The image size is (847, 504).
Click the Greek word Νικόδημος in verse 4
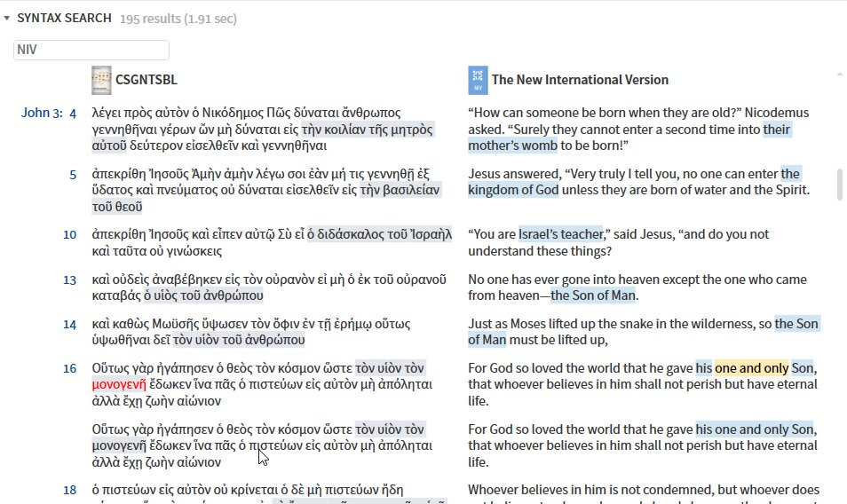pyautogui.click(x=233, y=113)
